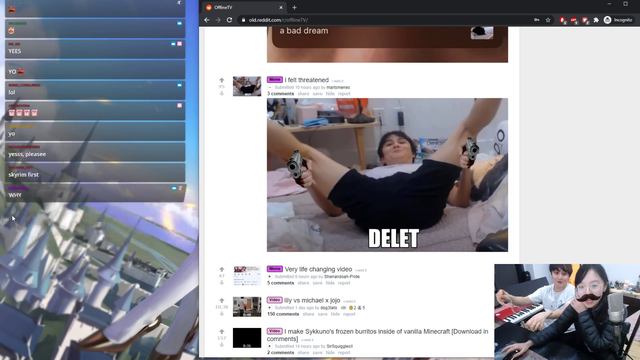Open the second red extension icon
The height and width of the screenshot is (360, 640).
[574, 20]
